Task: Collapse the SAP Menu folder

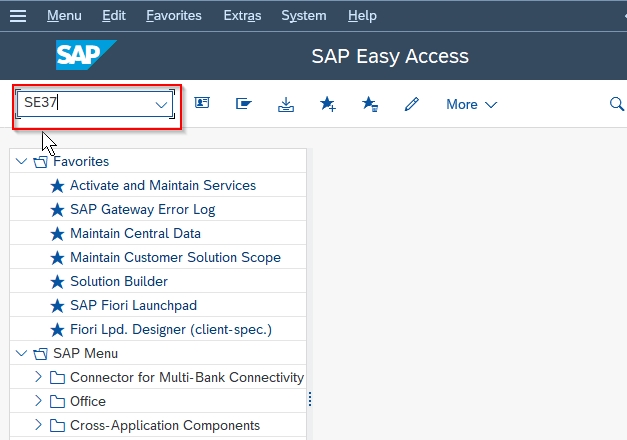Action: click(21, 353)
